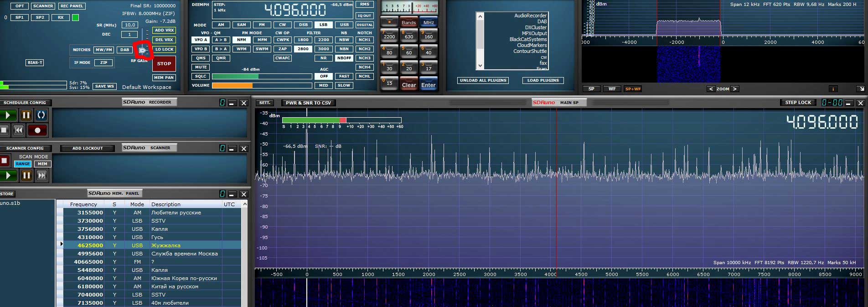Adjust the orange VOLUME slider
Image resolution: width=868 pixels, height=307 pixels.
click(262, 85)
